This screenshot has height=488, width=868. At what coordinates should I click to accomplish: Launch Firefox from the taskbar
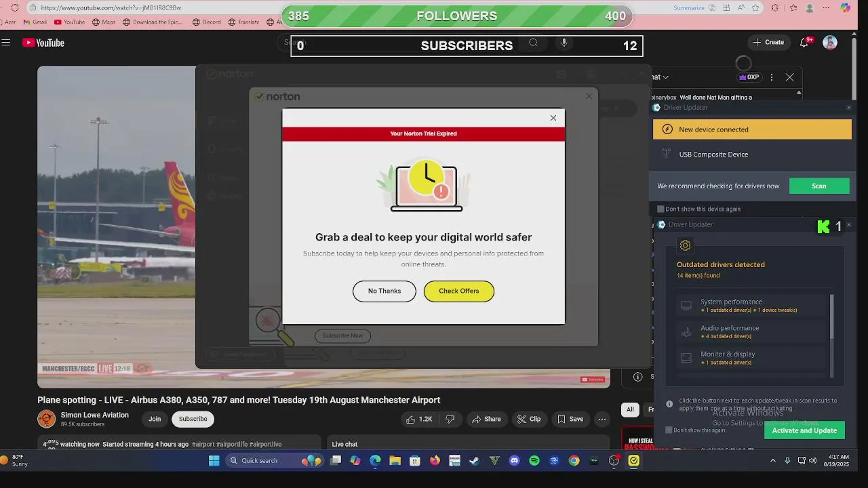[x=435, y=461]
